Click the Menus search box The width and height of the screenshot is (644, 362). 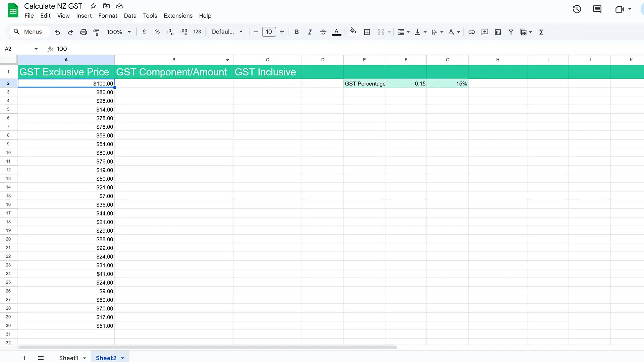coord(29,32)
